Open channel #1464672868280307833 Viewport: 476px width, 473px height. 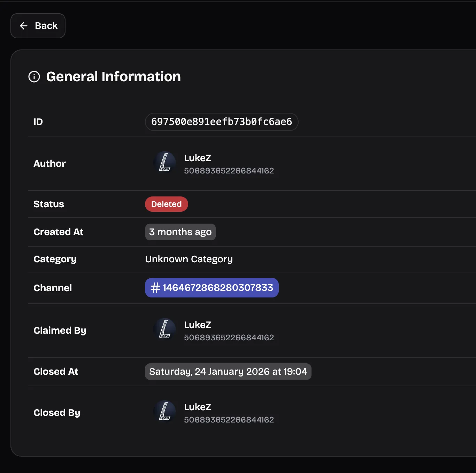point(212,288)
